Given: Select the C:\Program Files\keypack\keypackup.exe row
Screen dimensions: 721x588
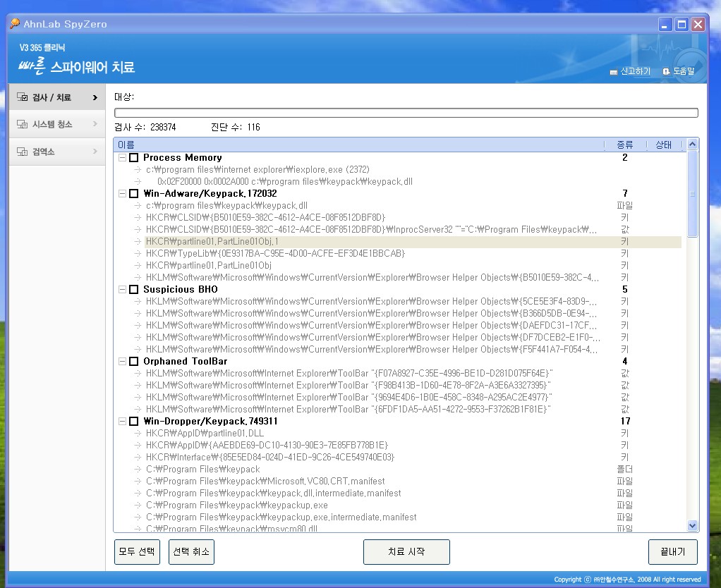Looking at the screenshot, I should click(x=413, y=506).
